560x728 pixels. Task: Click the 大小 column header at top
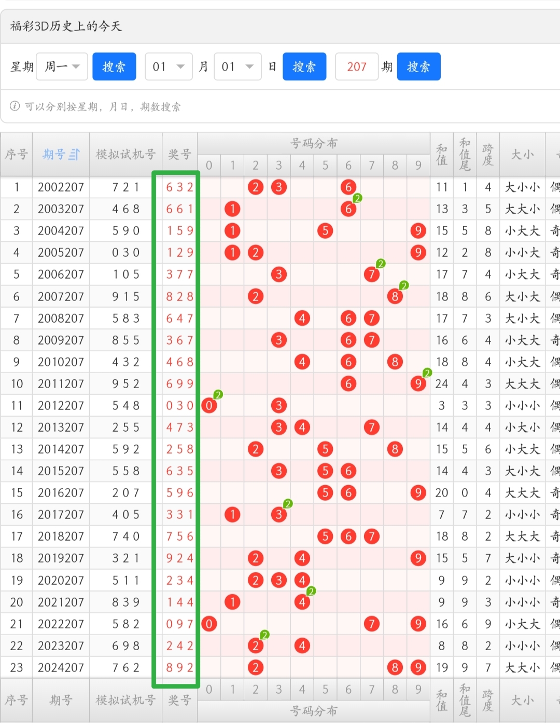522,154
